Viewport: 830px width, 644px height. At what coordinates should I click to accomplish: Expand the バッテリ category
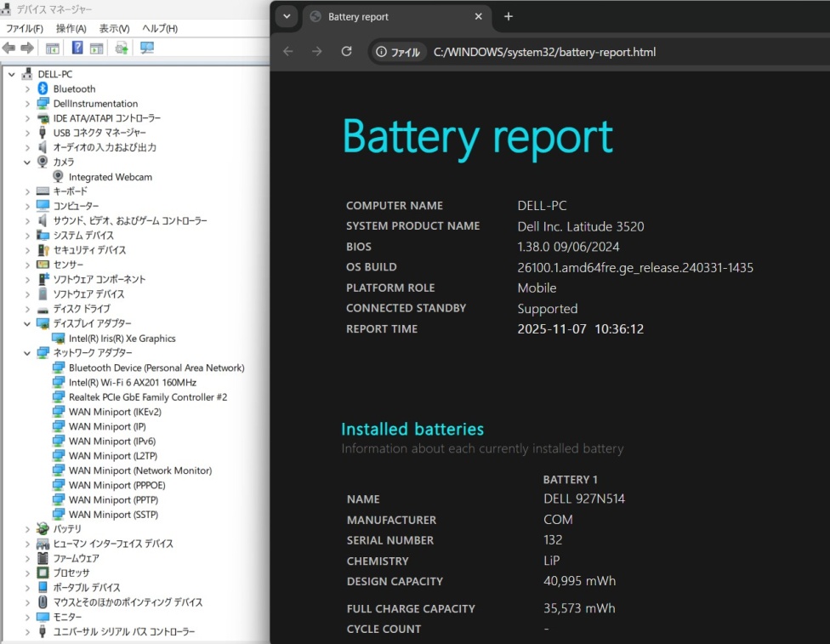pos(27,529)
